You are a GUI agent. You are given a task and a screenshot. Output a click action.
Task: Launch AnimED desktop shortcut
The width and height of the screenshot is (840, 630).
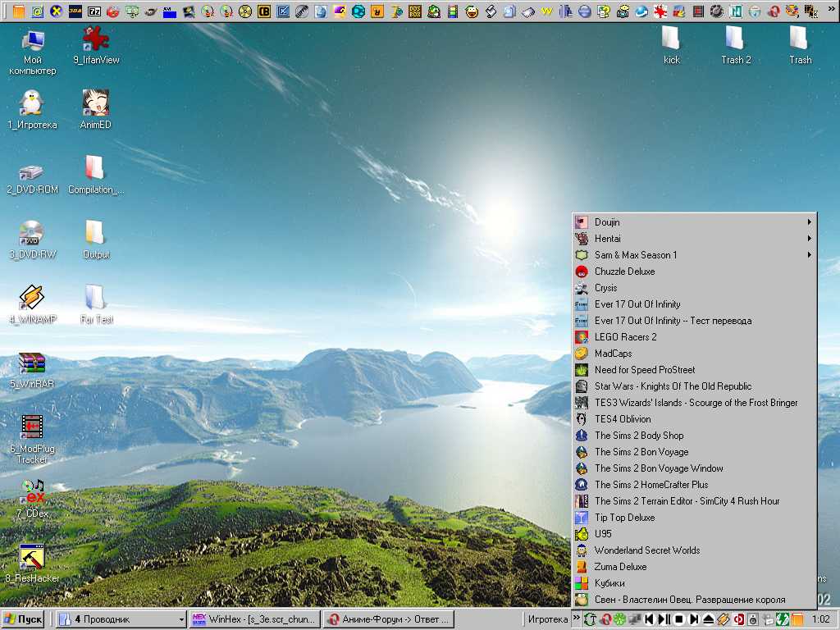(x=95, y=110)
